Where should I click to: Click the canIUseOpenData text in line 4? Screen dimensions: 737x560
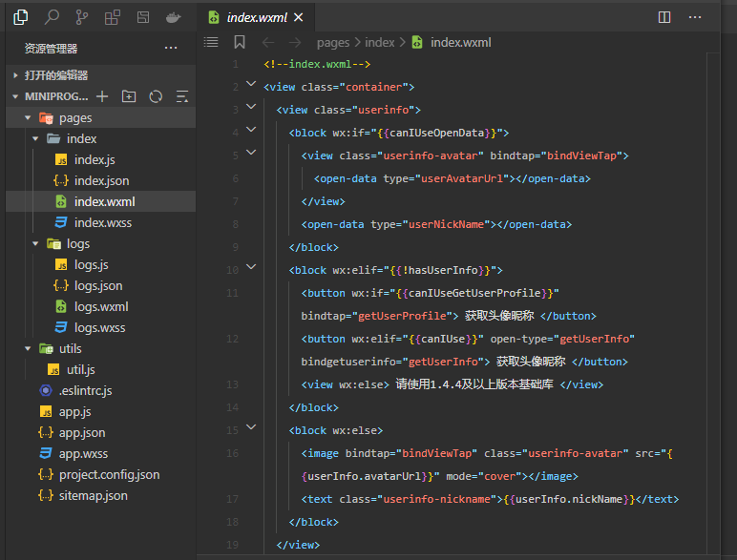tap(436, 133)
